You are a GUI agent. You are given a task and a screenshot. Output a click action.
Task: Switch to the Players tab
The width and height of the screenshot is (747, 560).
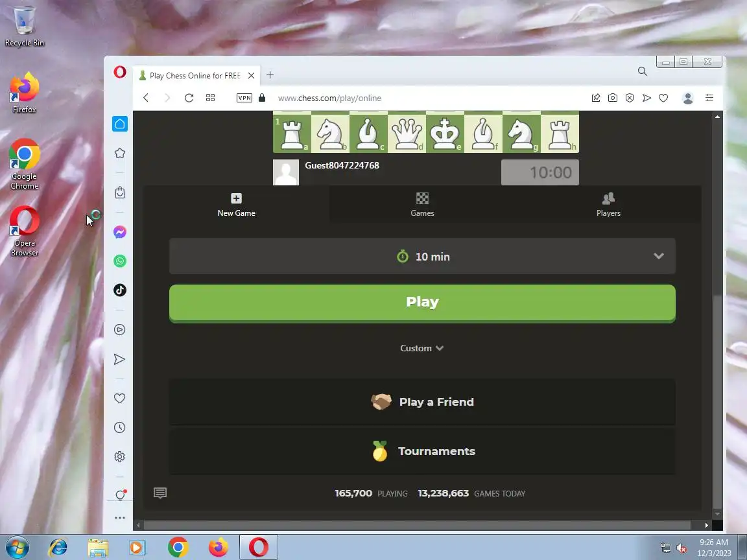(x=608, y=205)
